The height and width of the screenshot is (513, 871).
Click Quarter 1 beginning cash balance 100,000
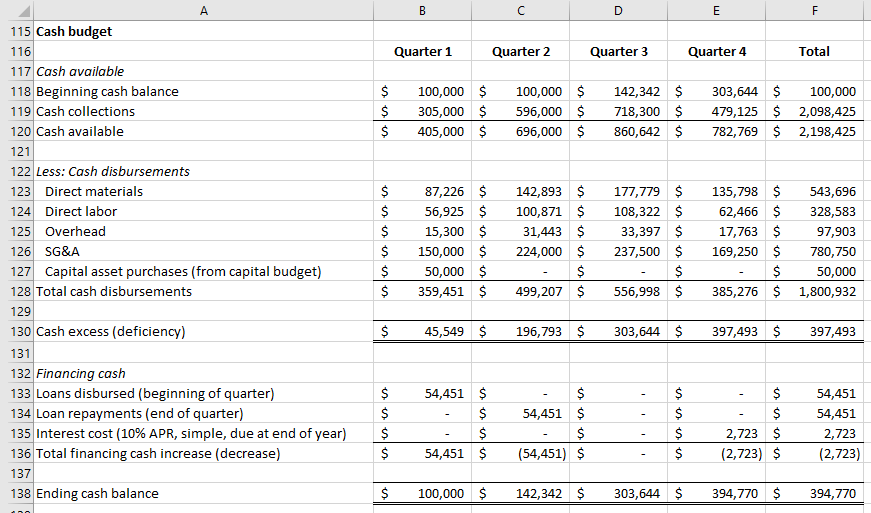[x=423, y=91]
